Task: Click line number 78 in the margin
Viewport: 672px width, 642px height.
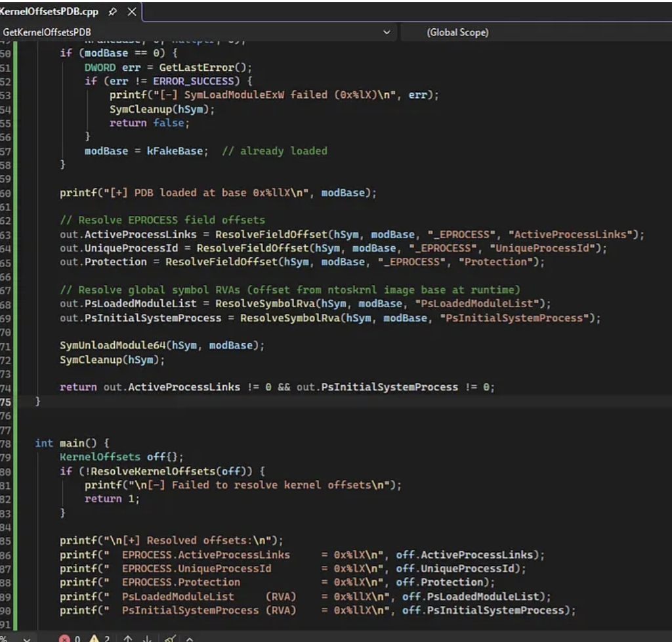Action: coord(5,443)
